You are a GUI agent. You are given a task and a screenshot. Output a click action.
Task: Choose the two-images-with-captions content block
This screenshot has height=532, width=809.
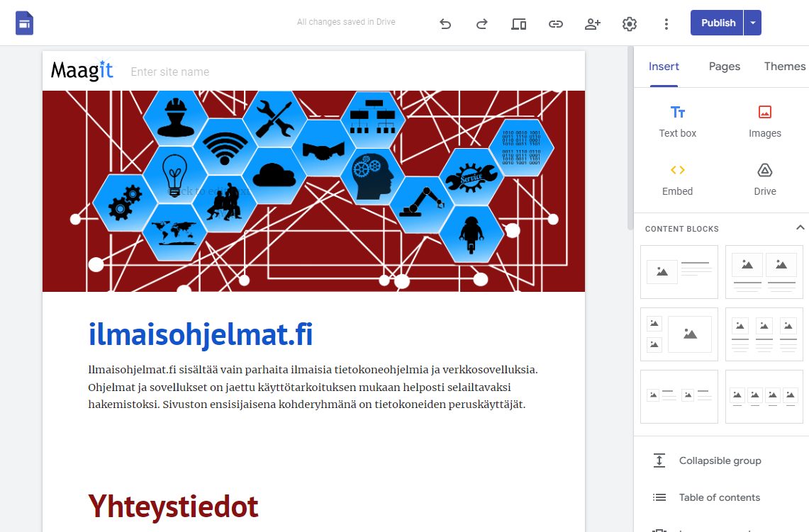tap(764, 272)
